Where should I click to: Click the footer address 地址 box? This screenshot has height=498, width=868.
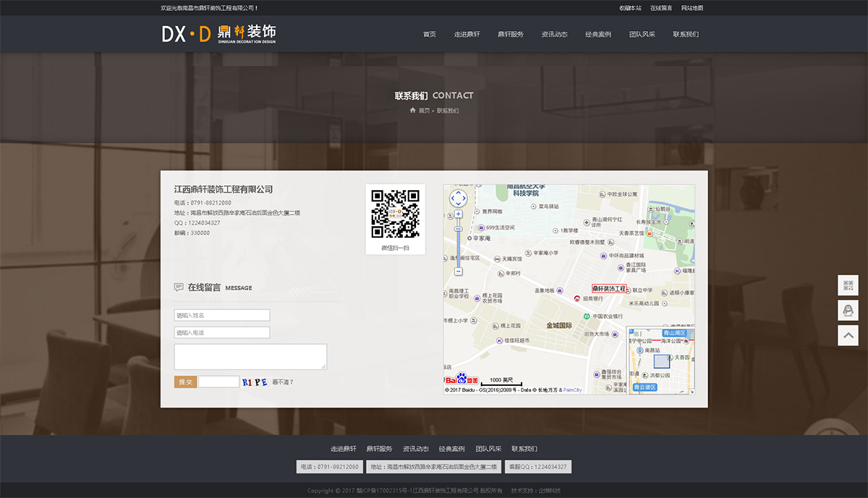click(x=434, y=467)
